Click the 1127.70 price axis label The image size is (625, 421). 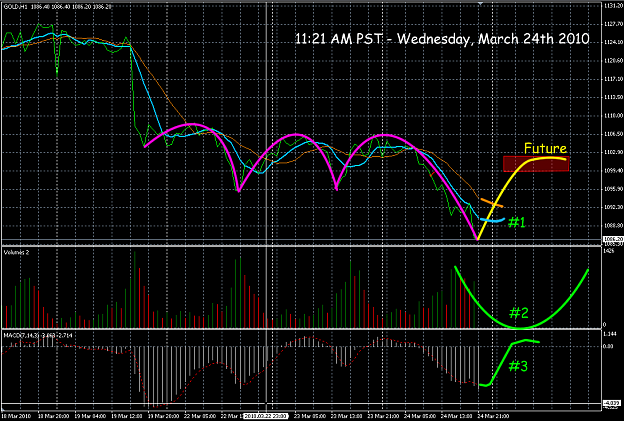pyautogui.click(x=613, y=24)
